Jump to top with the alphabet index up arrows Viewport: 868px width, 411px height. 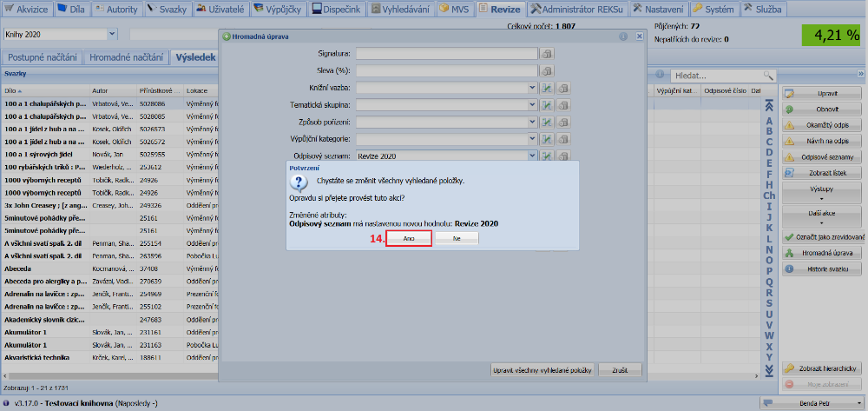pos(768,105)
